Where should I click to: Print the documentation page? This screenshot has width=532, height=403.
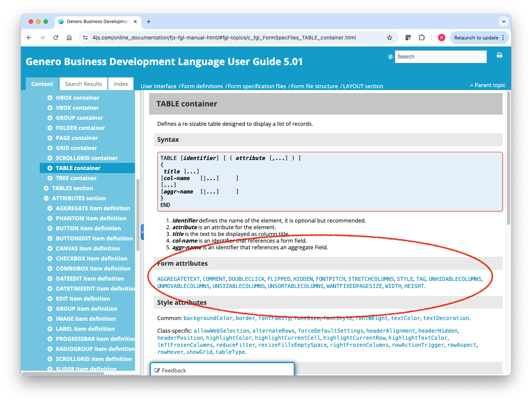pyautogui.click(x=499, y=55)
